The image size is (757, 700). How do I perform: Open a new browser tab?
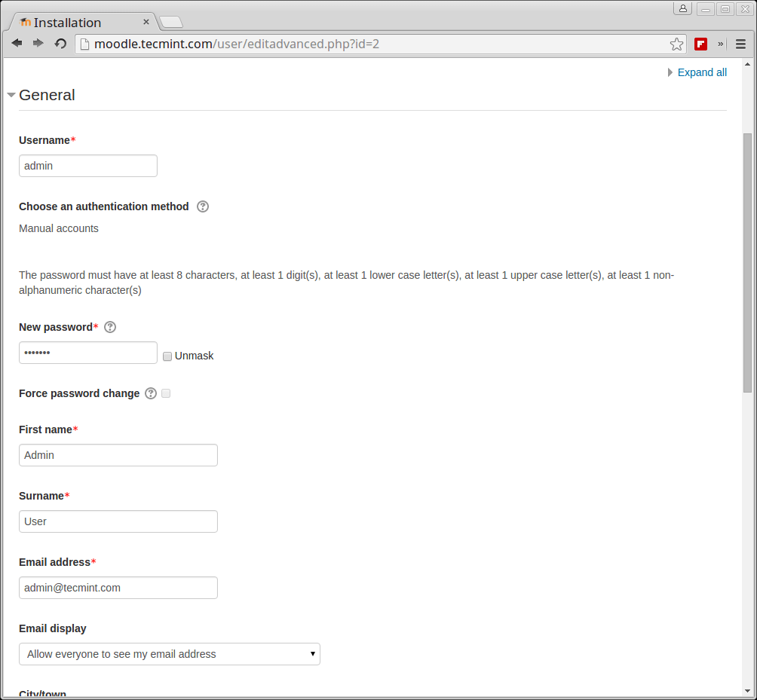(x=171, y=22)
